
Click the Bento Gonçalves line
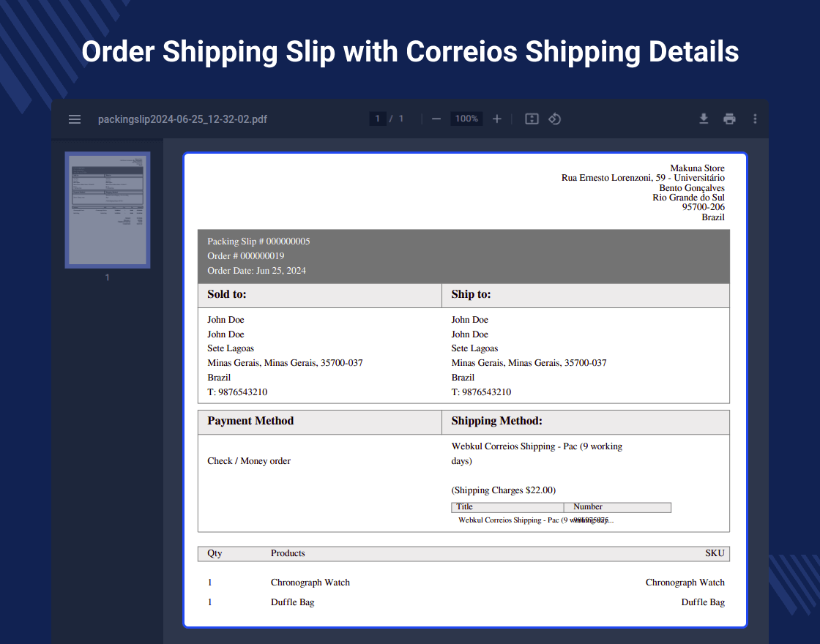pyautogui.click(x=691, y=187)
